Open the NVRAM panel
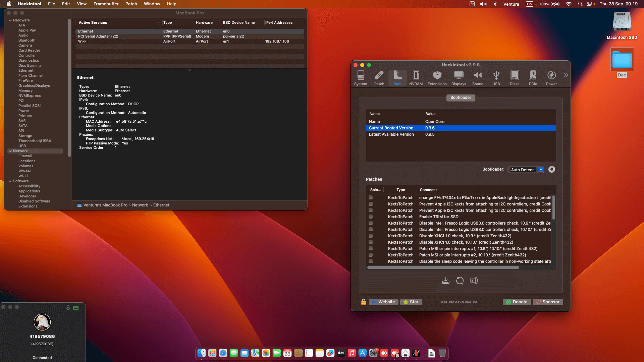 [x=416, y=77]
